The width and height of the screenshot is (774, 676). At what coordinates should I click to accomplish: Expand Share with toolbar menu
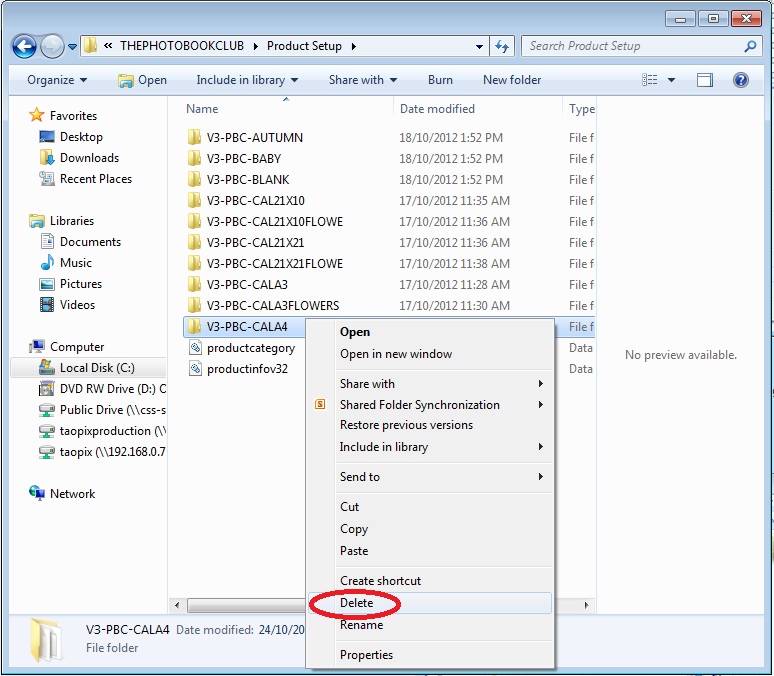pos(363,80)
